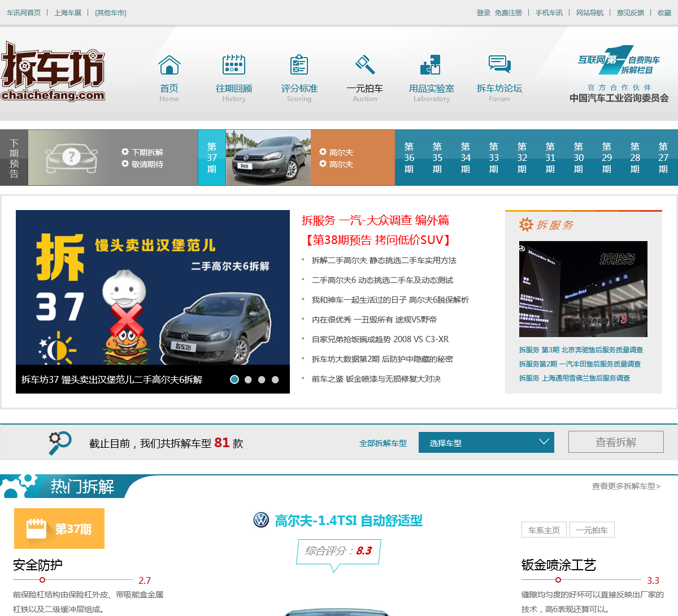Click the 热门拆解 gears icon
This screenshot has width=678, height=616.
[20, 486]
